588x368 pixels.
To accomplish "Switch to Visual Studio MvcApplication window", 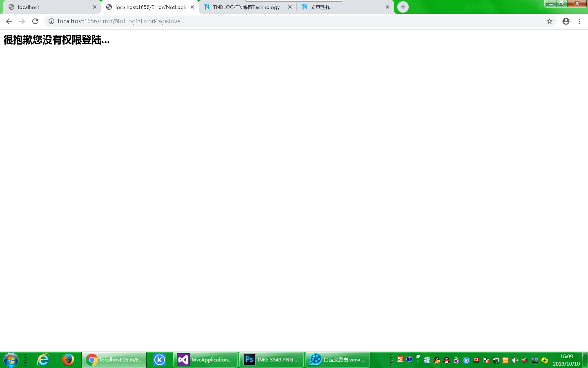I will pyautogui.click(x=205, y=360).
